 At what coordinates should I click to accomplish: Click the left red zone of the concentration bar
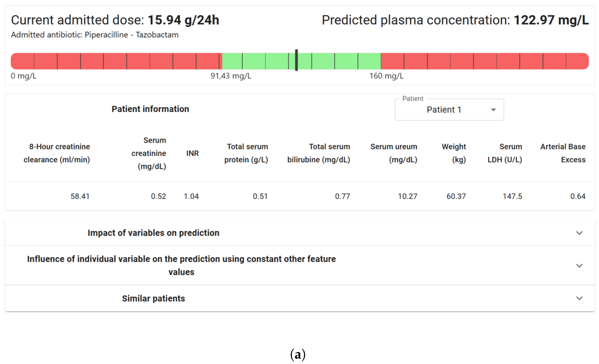[114, 61]
